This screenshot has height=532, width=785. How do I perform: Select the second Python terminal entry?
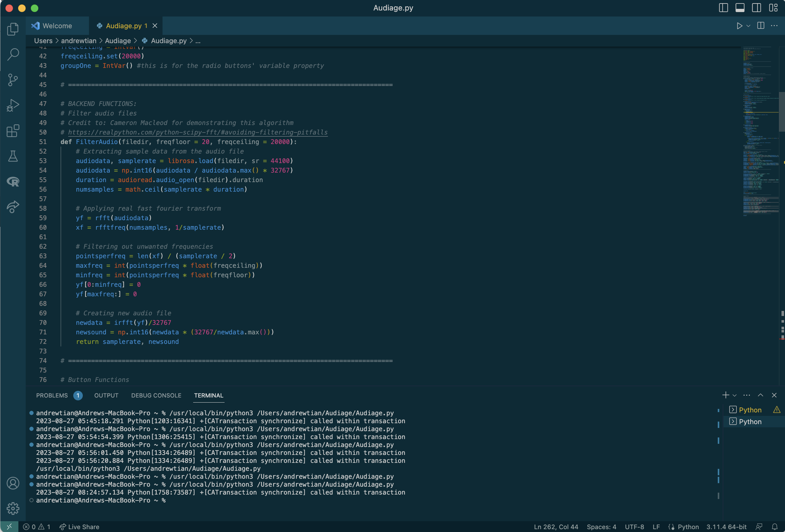(x=750, y=422)
